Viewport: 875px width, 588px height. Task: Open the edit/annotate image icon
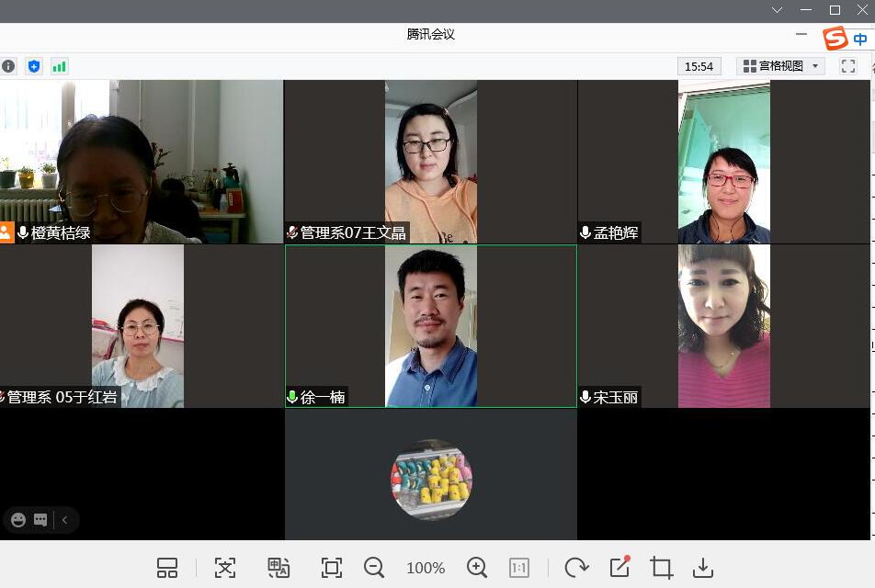(x=620, y=567)
